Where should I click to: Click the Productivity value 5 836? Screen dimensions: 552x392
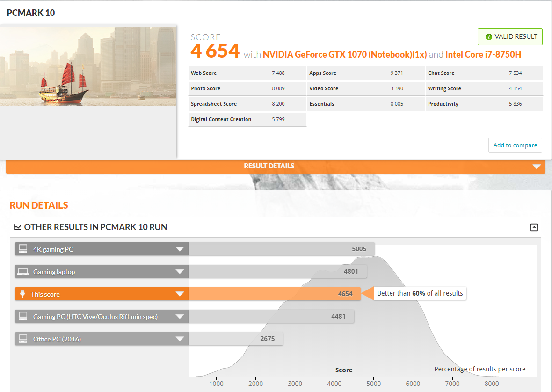tap(516, 104)
